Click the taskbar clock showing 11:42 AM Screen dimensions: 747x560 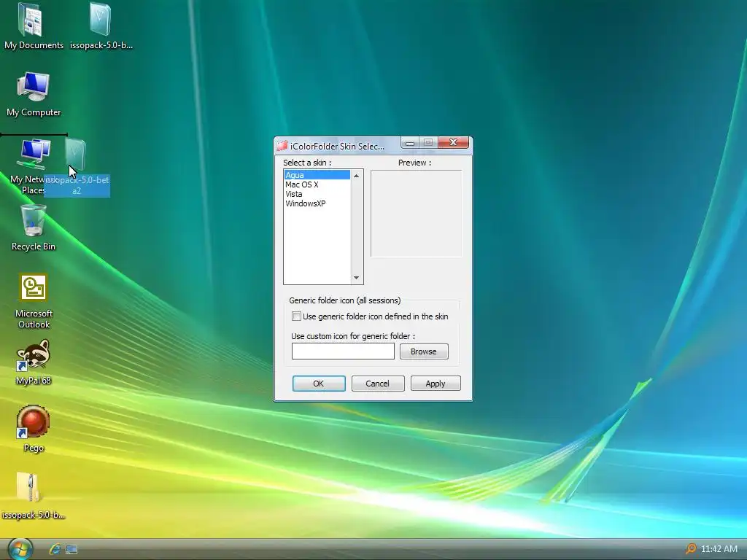point(719,549)
